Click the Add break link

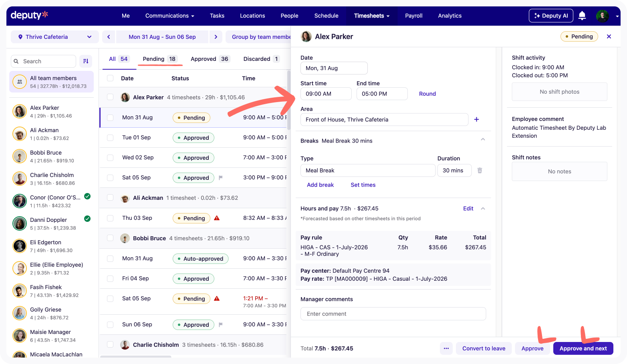pos(320,185)
